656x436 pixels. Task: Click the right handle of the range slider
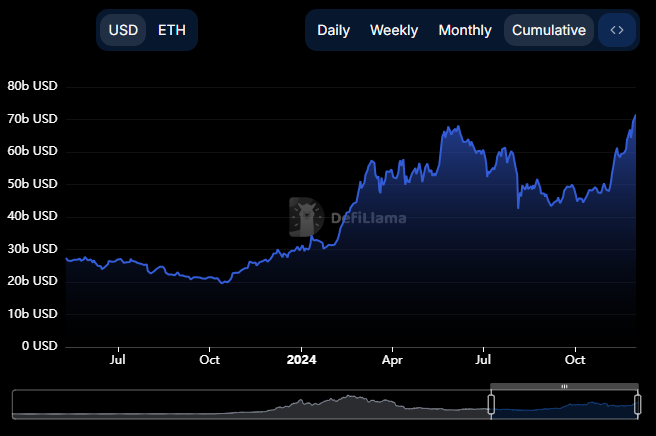click(637, 404)
